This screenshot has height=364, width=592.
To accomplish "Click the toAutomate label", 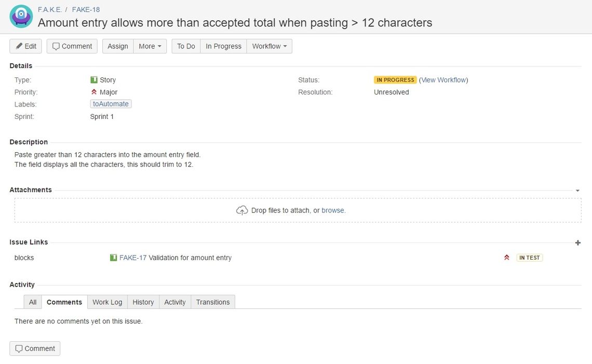I will 111,104.
